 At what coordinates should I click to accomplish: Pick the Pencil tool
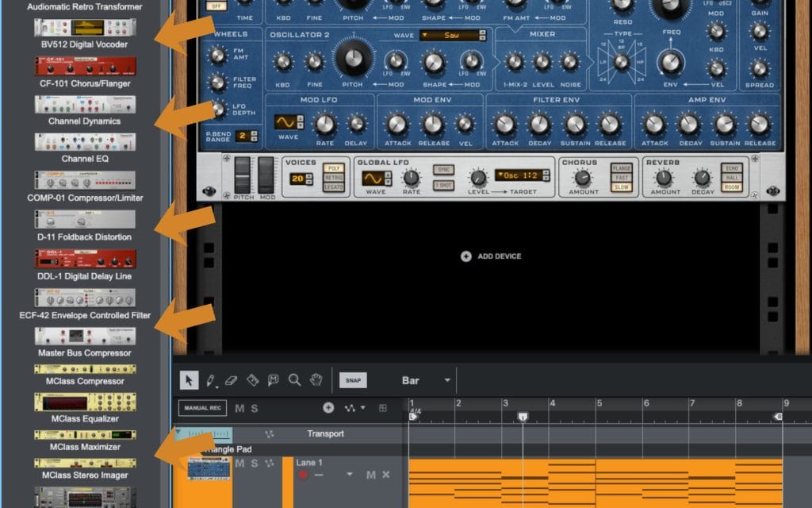pyautogui.click(x=211, y=380)
